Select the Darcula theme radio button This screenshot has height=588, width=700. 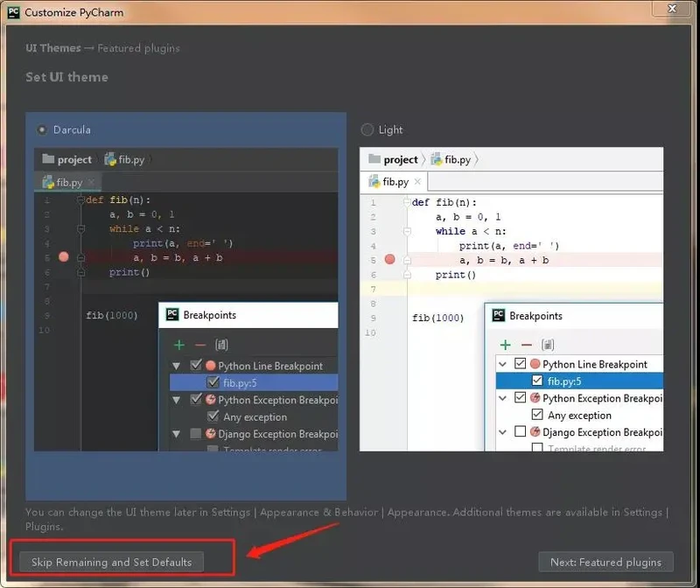pos(42,129)
